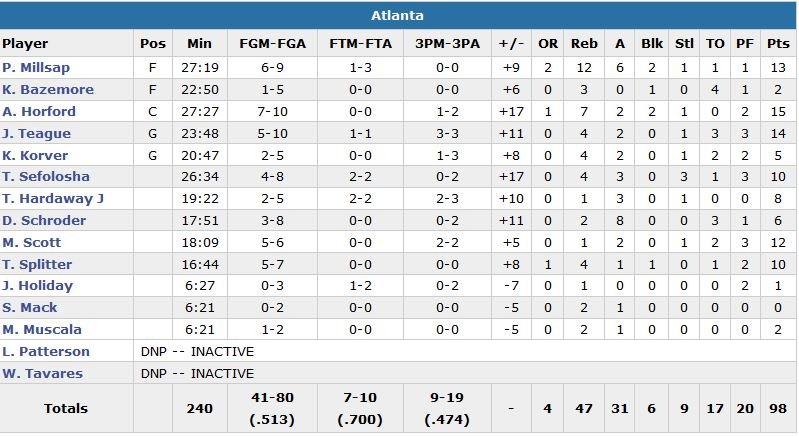Click T. Splitter player name

[38, 264]
